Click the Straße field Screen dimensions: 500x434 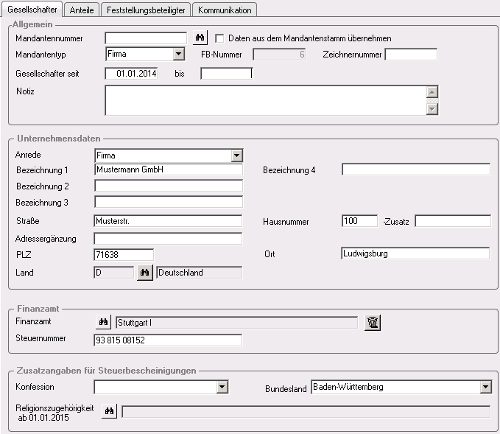168,221
